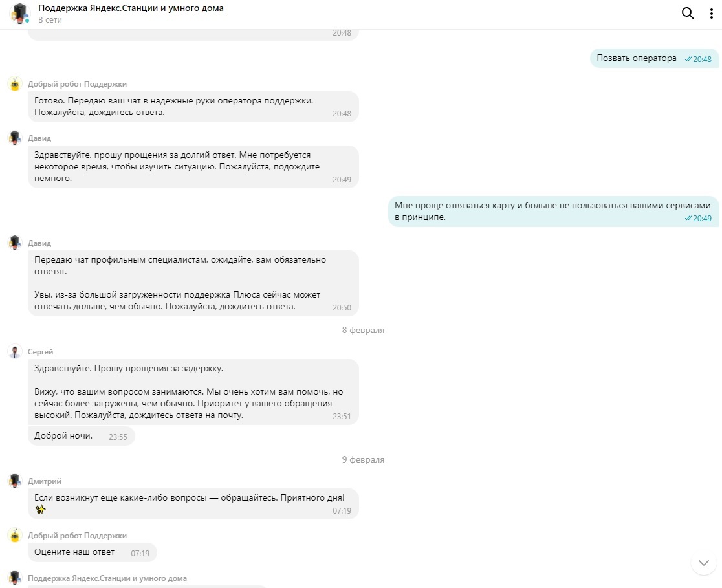This screenshot has width=722, height=588.
Task: Click the '8 февраля' date separator
Action: point(363,331)
